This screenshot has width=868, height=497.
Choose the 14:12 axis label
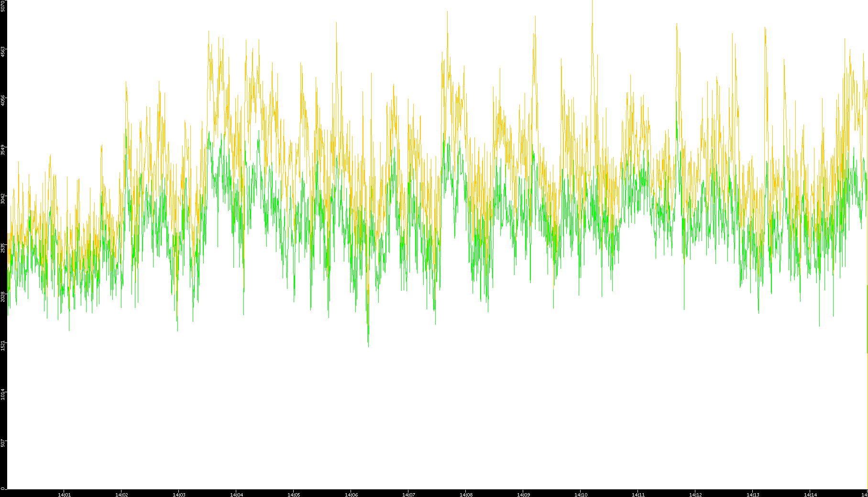[695, 495]
